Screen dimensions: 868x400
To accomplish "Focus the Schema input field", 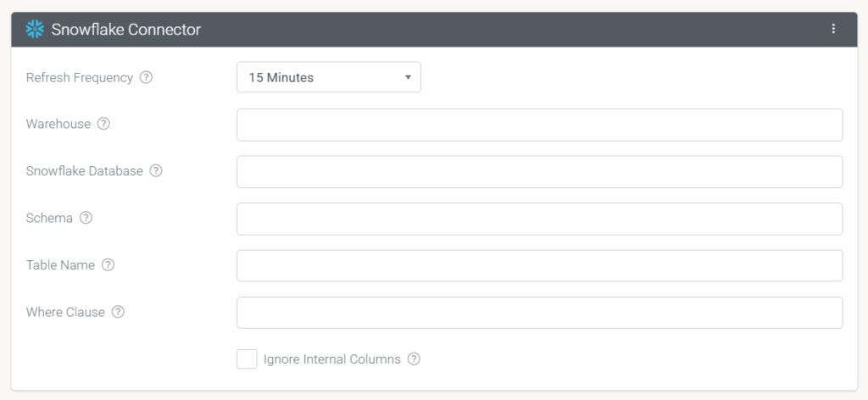I will pyautogui.click(x=540, y=219).
